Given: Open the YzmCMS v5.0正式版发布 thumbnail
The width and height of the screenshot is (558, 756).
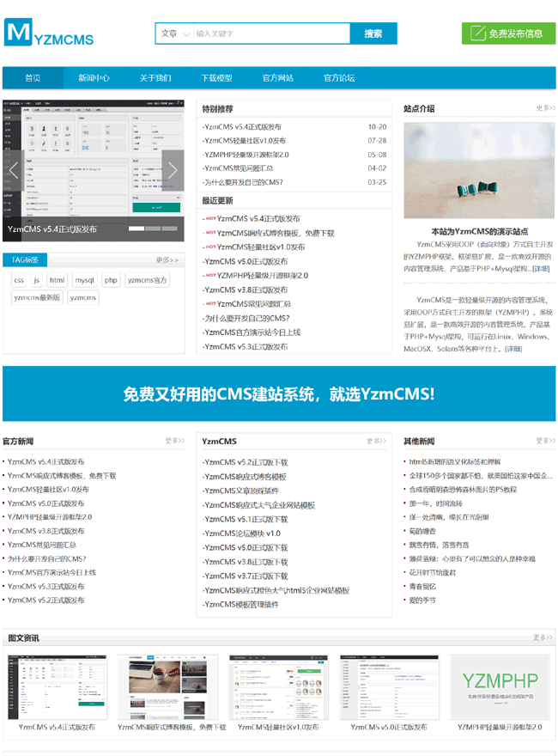Looking at the screenshot, I should (x=390, y=687).
